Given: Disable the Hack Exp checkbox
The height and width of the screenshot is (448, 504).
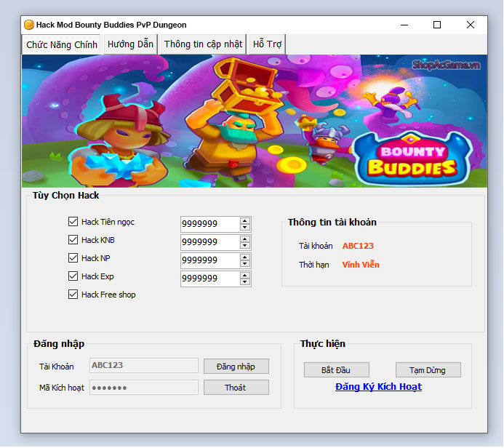Looking at the screenshot, I should [73, 276].
